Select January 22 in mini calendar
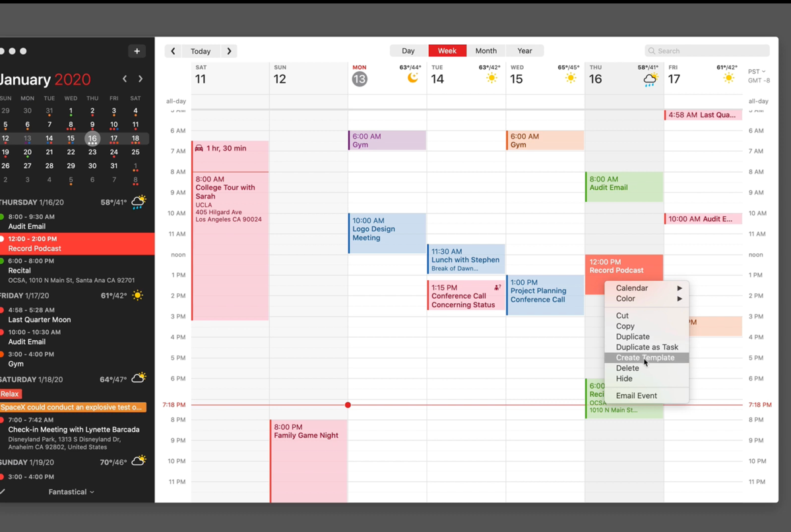 click(x=71, y=152)
